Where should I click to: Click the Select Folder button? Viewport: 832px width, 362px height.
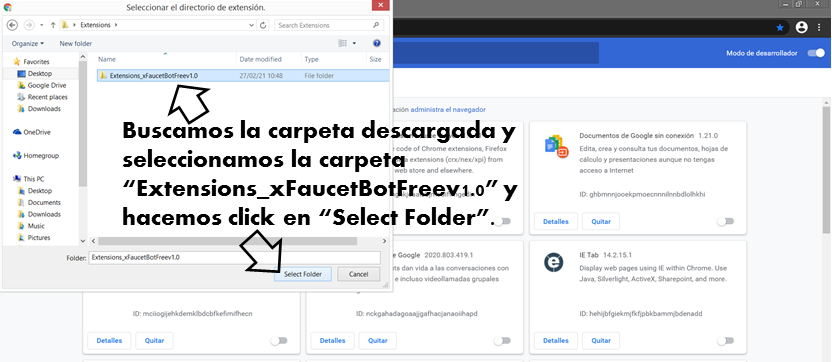(x=303, y=274)
